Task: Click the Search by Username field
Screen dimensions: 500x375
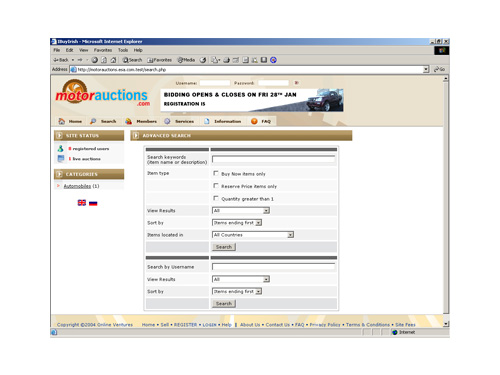Action: point(274,267)
